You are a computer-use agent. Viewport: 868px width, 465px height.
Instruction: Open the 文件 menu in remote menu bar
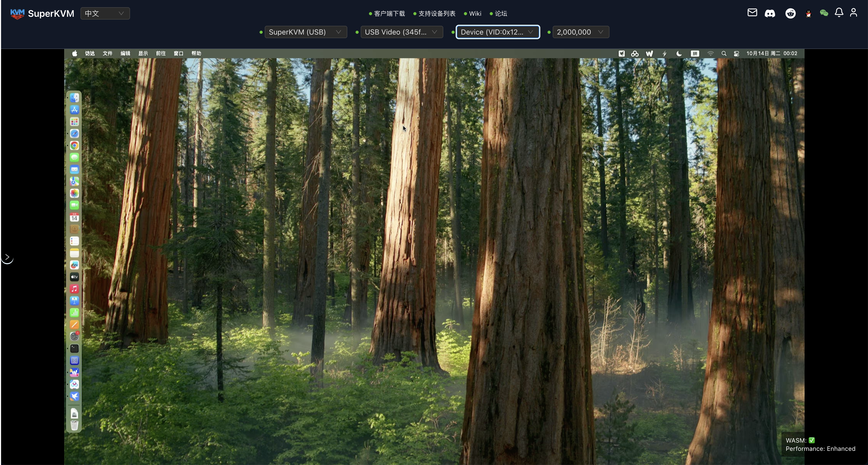pyautogui.click(x=108, y=54)
